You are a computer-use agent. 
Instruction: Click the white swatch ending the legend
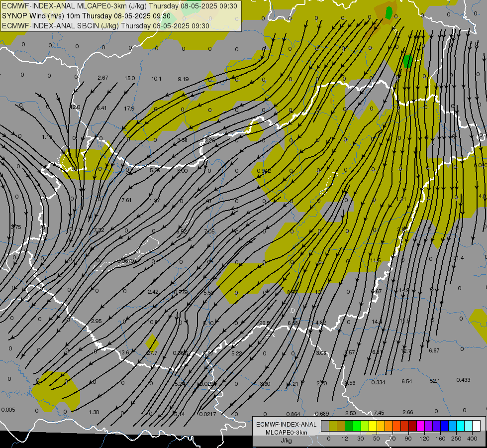[476, 426]
